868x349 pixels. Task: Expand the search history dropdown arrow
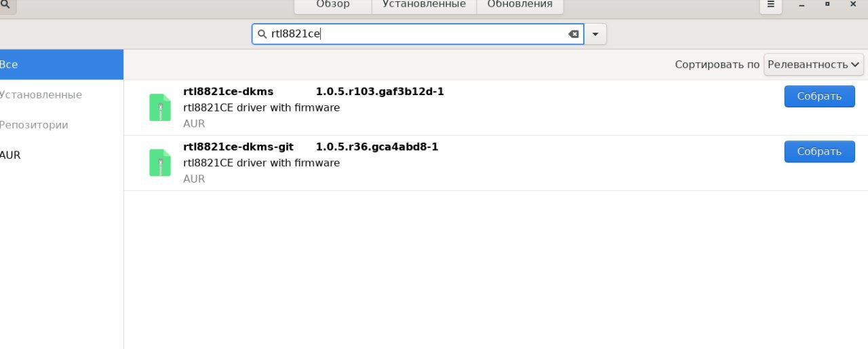(595, 34)
